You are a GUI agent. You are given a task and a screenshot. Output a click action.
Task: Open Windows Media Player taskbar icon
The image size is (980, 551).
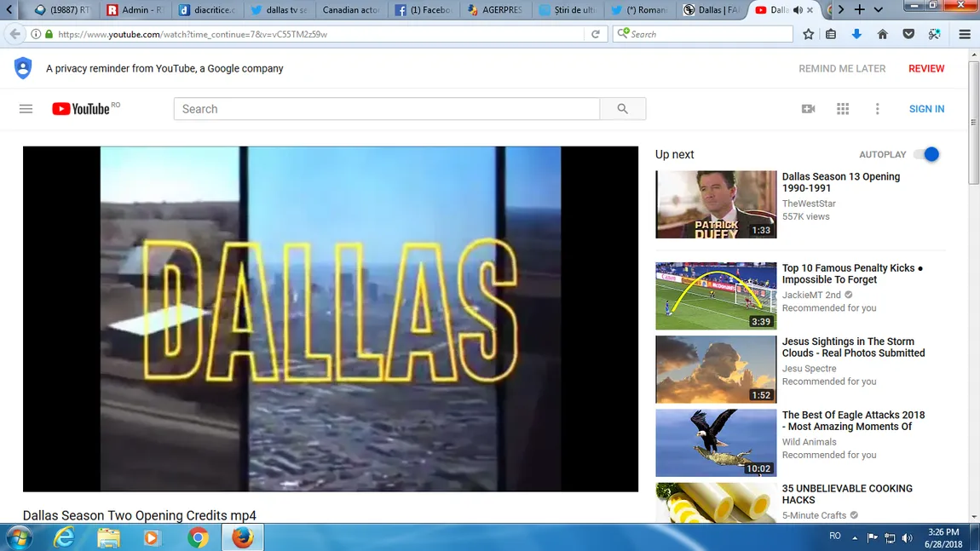click(151, 537)
